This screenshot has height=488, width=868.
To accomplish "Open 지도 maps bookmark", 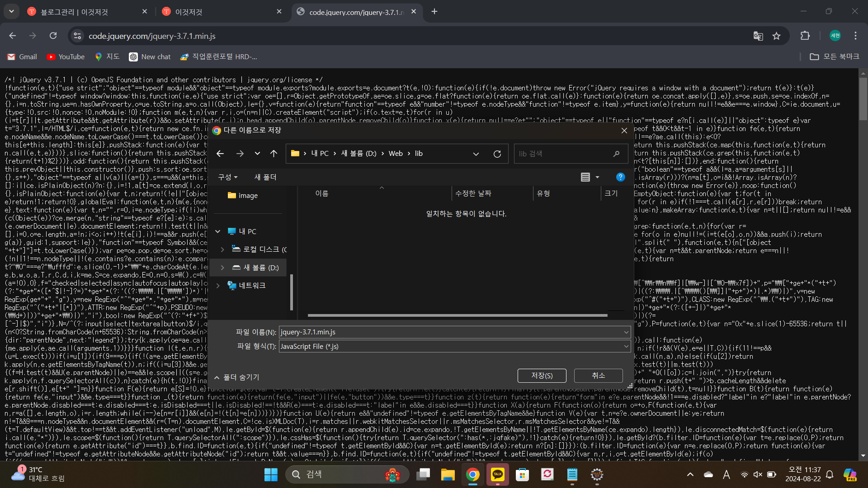I will coord(107,57).
